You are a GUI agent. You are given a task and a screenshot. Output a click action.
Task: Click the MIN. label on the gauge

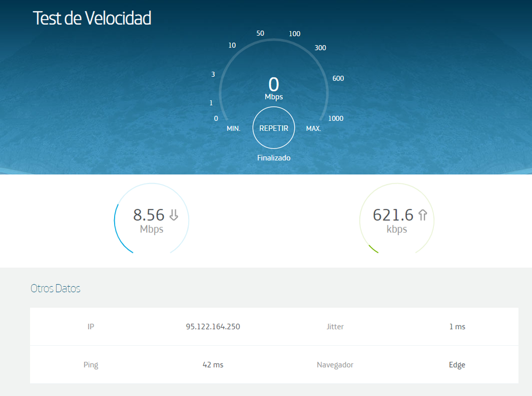click(x=233, y=128)
